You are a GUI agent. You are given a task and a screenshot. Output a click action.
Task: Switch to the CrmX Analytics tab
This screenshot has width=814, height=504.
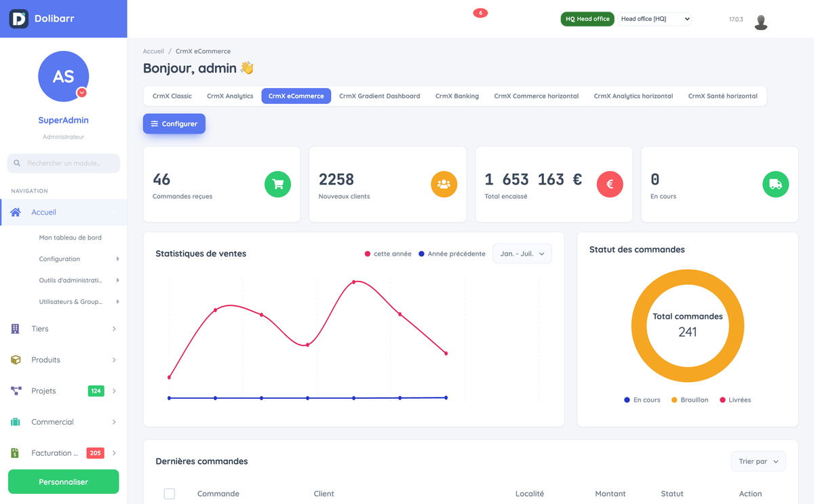(230, 96)
